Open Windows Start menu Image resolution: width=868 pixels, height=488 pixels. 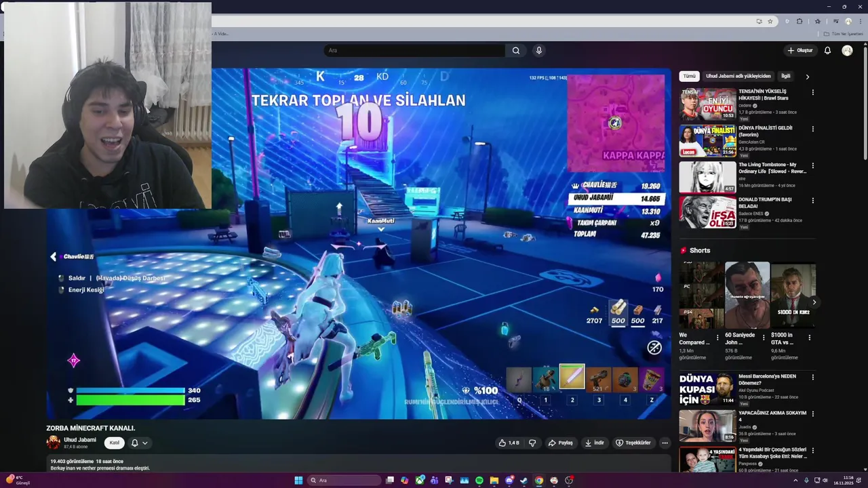298,480
